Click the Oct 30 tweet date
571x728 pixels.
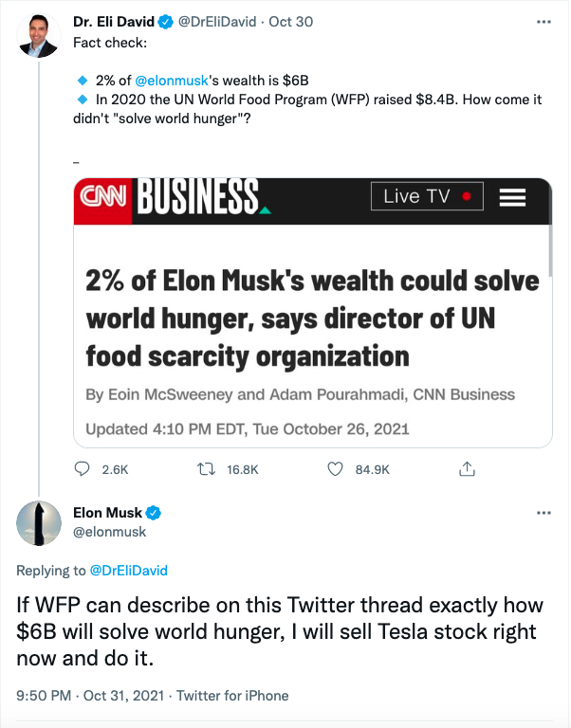click(x=293, y=21)
